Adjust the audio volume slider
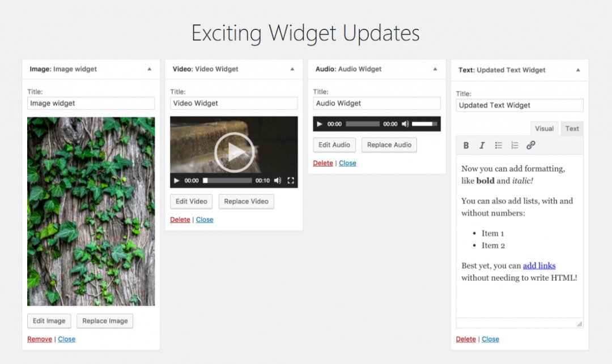This screenshot has height=364, width=612. point(424,124)
